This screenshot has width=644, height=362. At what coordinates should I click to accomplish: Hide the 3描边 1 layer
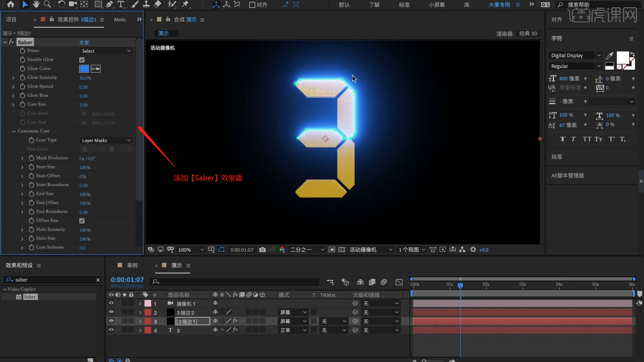click(111, 321)
